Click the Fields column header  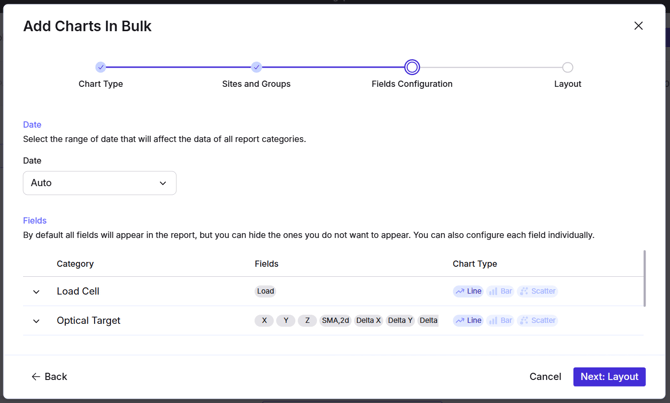(266, 264)
